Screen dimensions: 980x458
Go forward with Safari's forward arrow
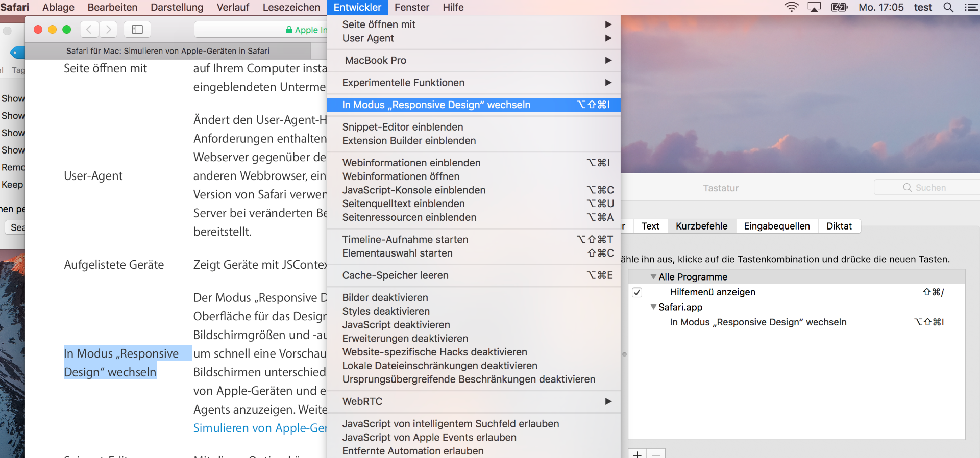108,30
